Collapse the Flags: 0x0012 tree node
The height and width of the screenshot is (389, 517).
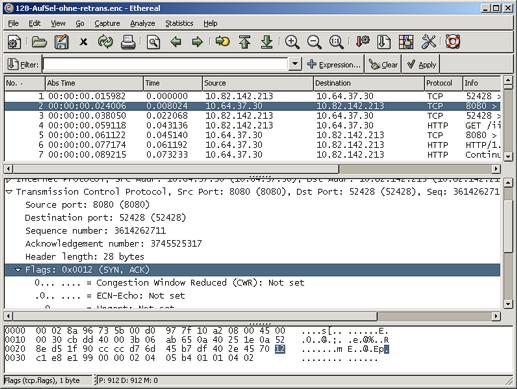click(x=18, y=270)
